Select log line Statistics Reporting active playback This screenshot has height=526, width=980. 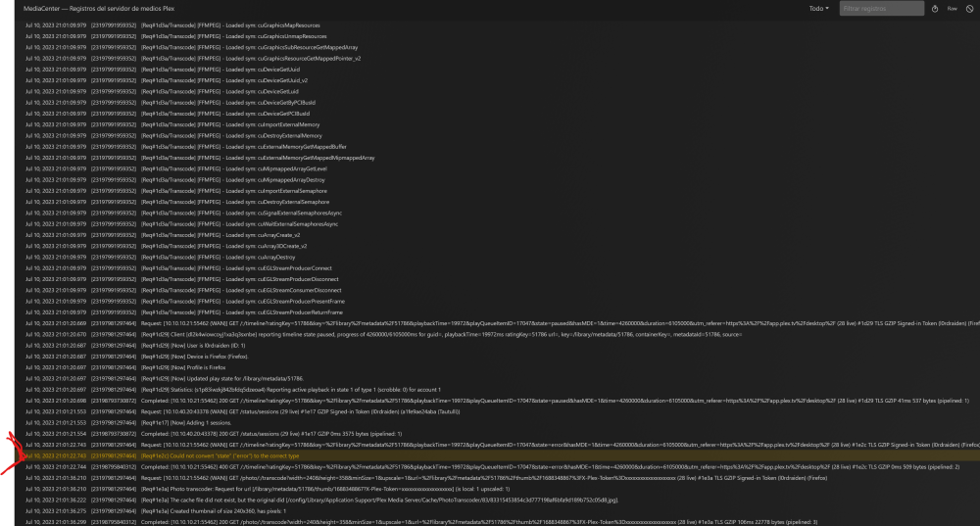(x=233, y=390)
